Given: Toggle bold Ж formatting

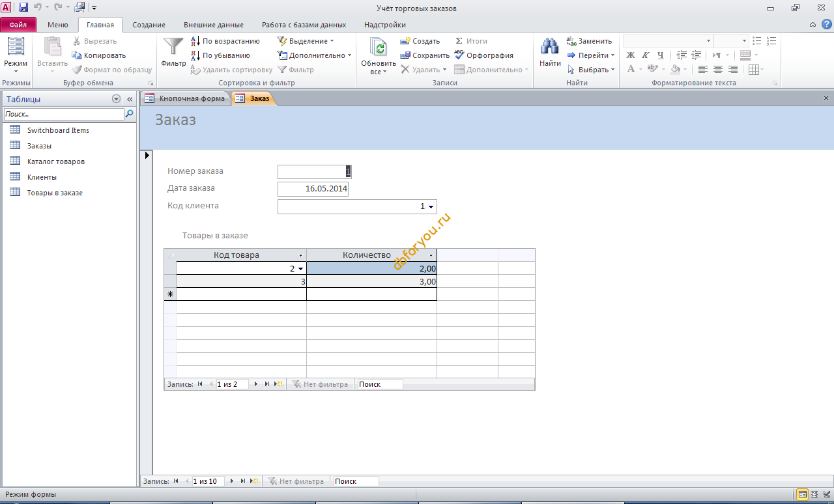Looking at the screenshot, I should 630,55.
